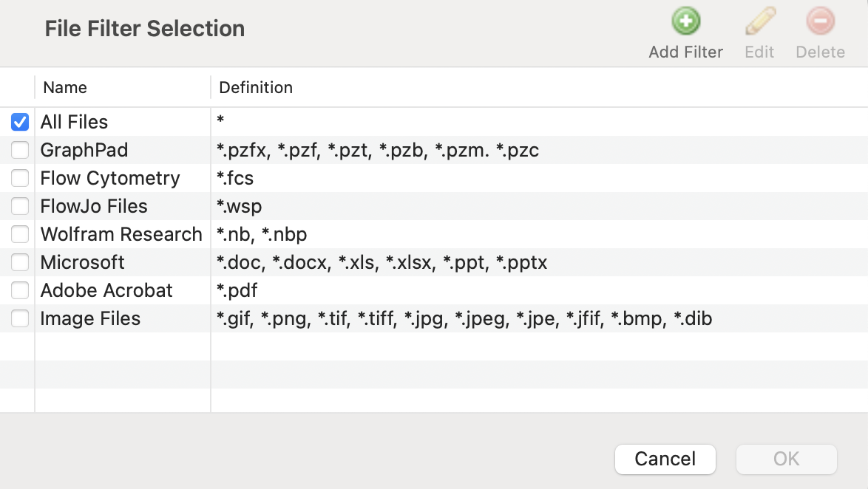Select the GraphPad filter row
Viewport: 868px width, 489px height.
tap(84, 150)
